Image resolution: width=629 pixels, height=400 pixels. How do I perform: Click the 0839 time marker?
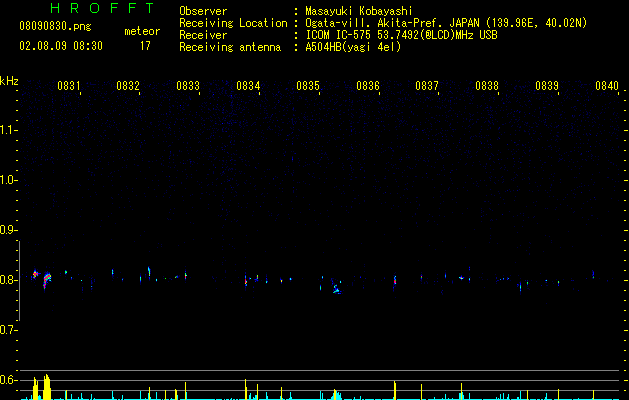[x=547, y=85]
